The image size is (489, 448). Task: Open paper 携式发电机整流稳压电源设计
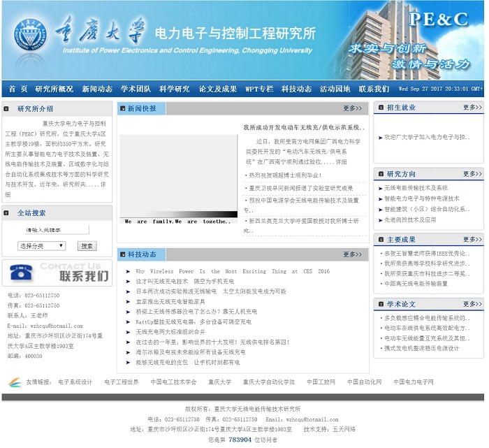pyautogui.click(x=421, y=349)
